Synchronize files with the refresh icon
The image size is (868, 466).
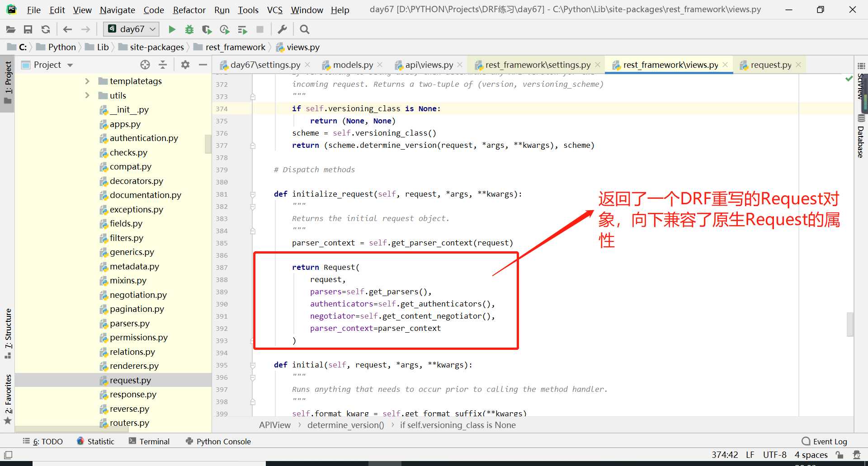(46, 29)
